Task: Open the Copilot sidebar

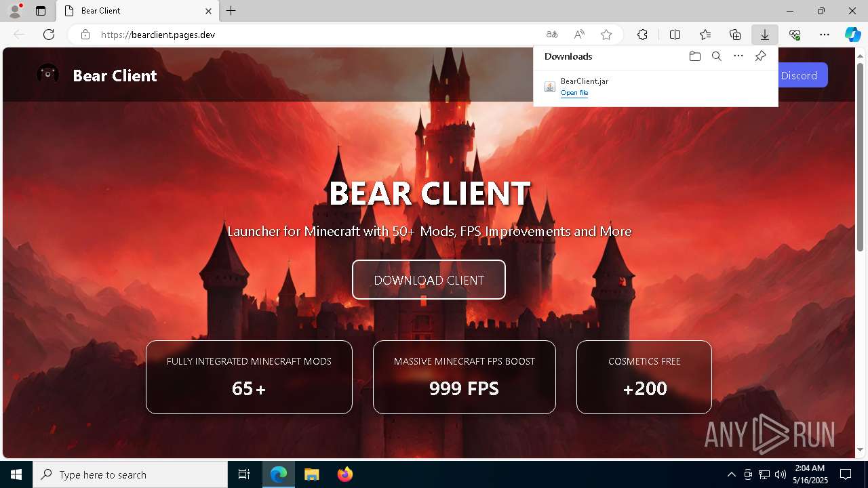Action: [852, 35]
